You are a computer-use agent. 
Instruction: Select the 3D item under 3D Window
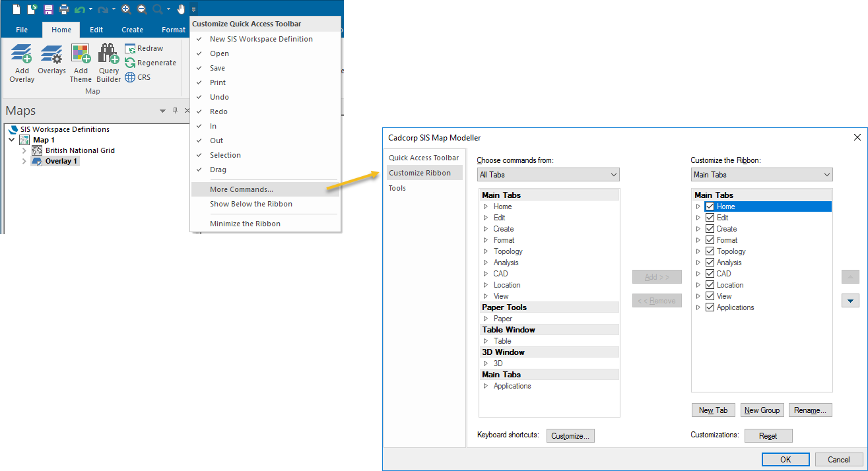[x=498, y=363]
